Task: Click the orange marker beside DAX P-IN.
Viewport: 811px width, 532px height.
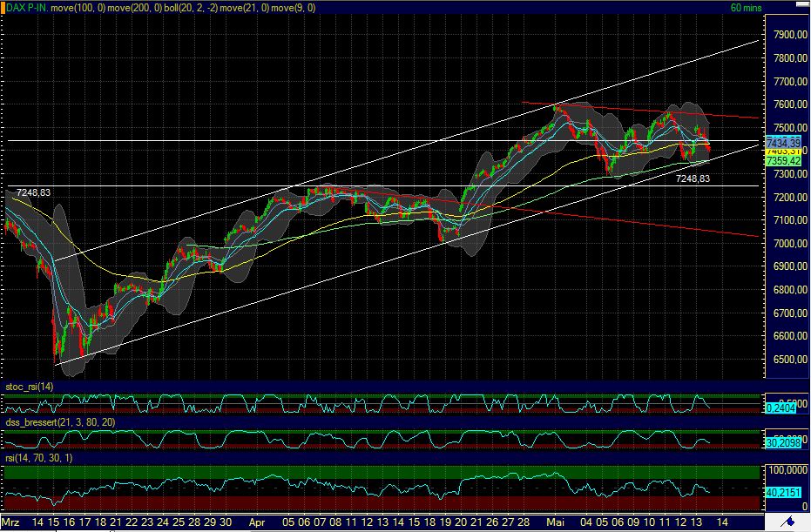Action: click(2, 8)
